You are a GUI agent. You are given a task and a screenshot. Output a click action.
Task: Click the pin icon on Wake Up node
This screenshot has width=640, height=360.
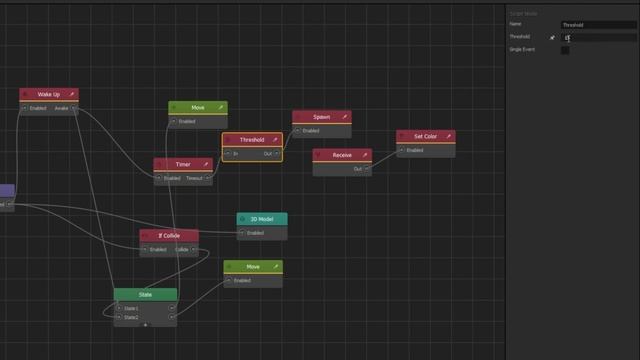pos(72,94)
